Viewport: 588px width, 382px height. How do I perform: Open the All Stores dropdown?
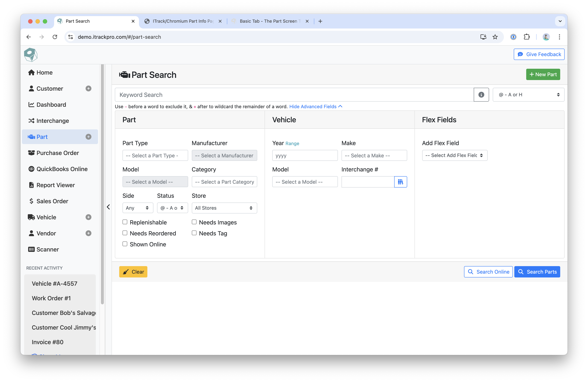[224, 208]
